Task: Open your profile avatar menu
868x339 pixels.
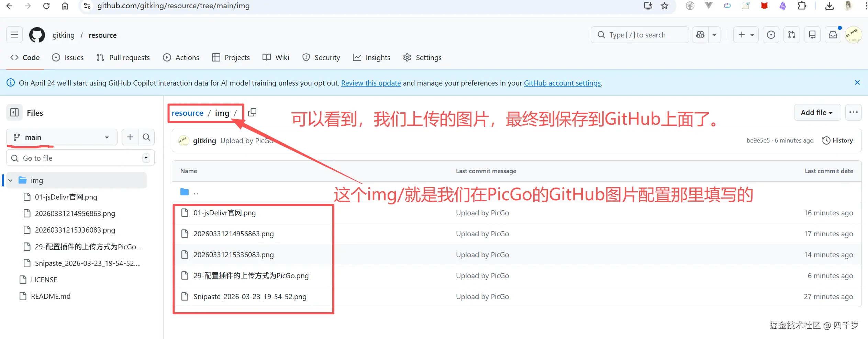Action: [854, 35]
